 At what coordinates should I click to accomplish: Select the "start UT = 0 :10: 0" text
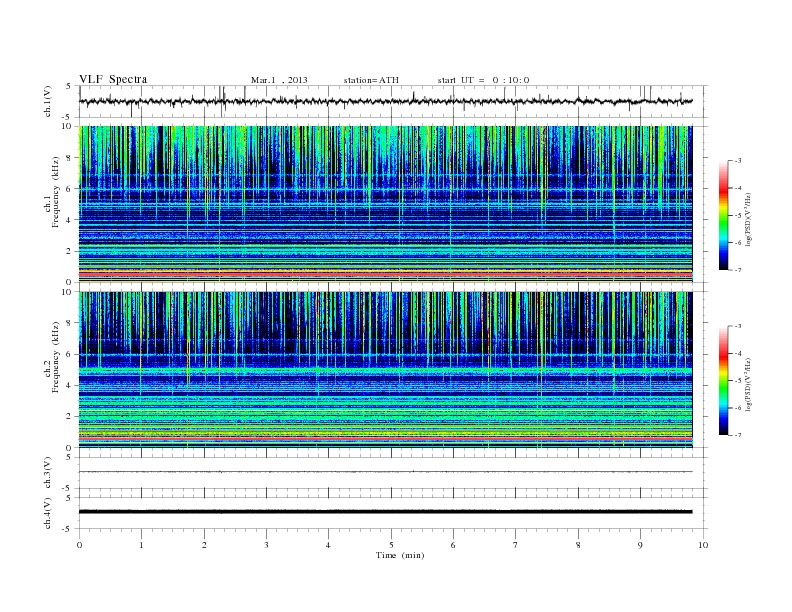[x=483, y=80]
